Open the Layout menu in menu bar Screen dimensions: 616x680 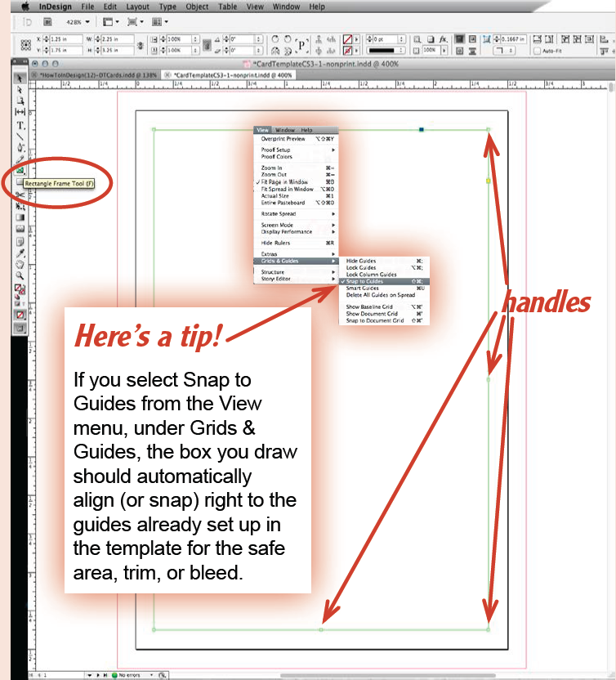(x=136, y=7)
